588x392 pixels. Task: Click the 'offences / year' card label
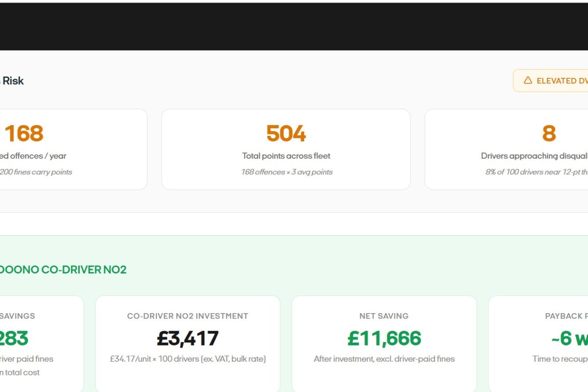[33, 156]
